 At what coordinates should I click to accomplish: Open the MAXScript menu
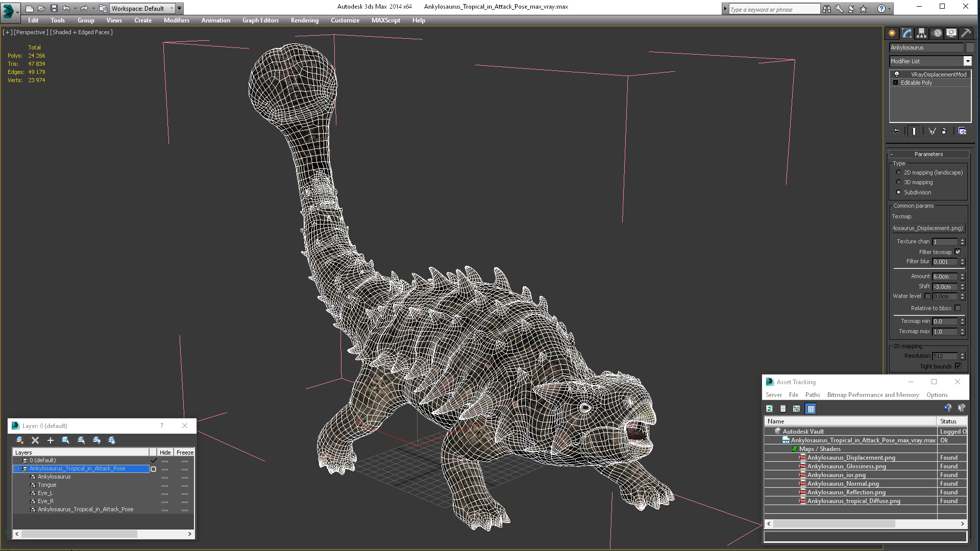click(x=385, y=20)
